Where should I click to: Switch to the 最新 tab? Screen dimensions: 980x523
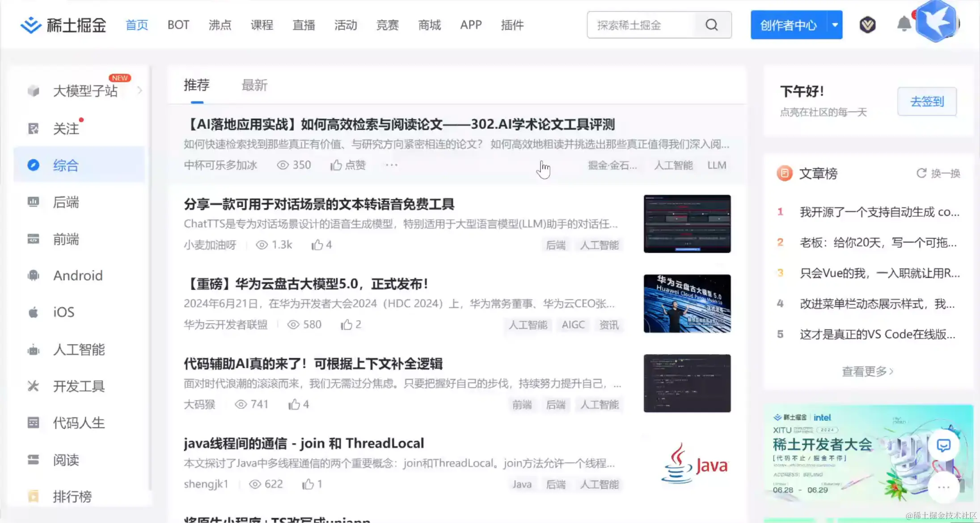[254, 85]
